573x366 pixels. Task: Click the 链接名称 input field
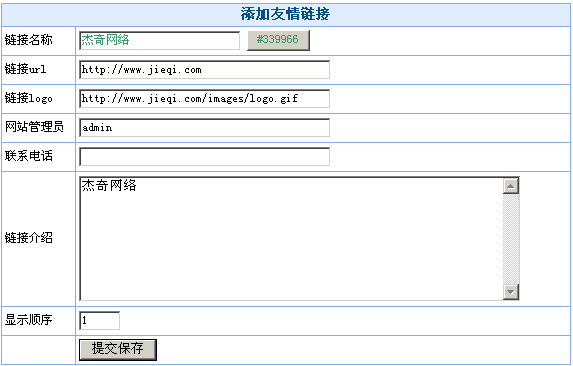pyautogui.click(x=160, y=40)
